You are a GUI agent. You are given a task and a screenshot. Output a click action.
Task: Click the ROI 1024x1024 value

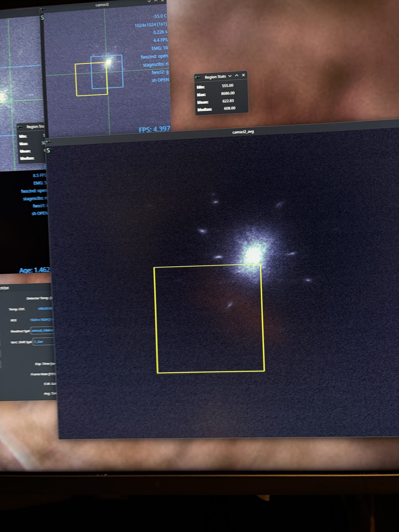[x=41, y=320]
